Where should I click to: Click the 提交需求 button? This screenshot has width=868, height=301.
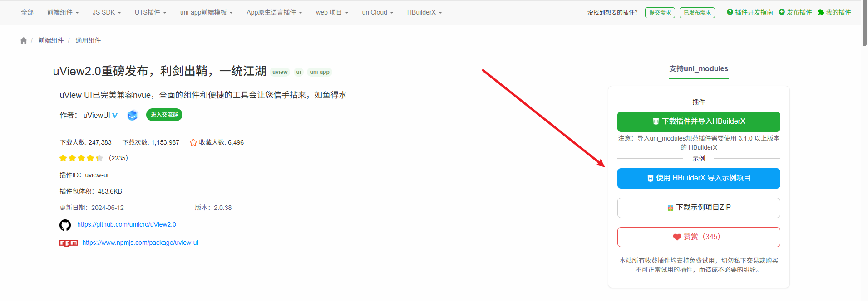click(660, 13)
